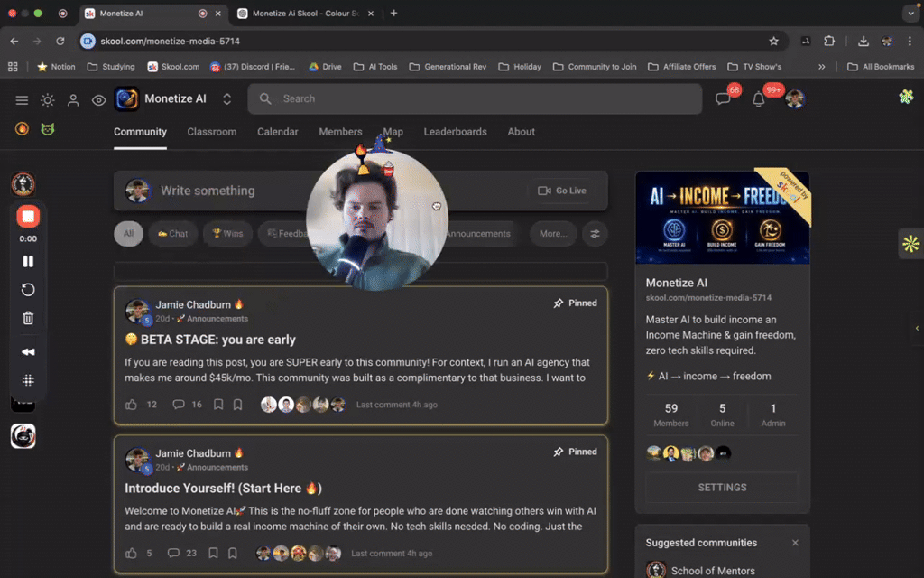924x578 pixels.
Task: Show more bookmarks chevron
Action: click(821, 67)
